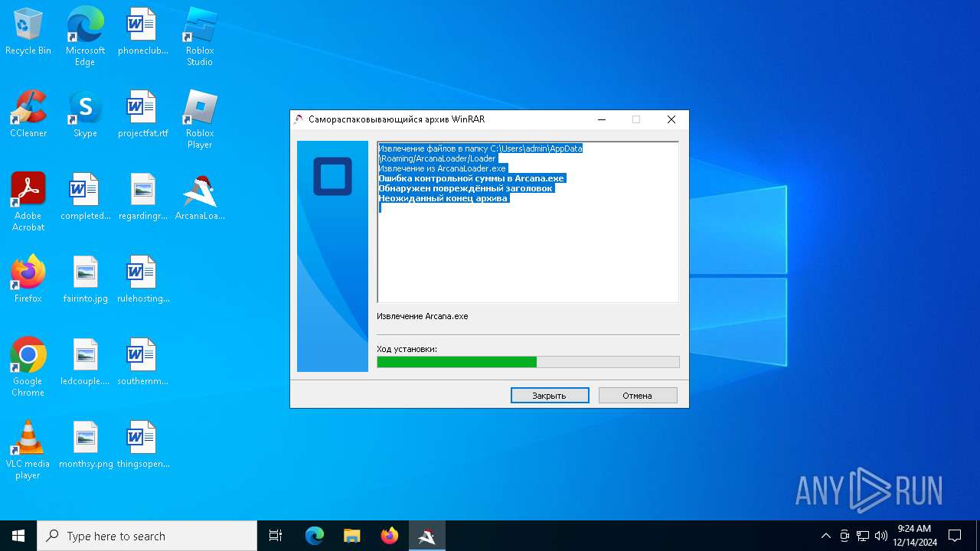Open the Recycle Bin desktop icon
Image resolution: width=980 pixels, height=551 pixels.
[x=28, y=31]
